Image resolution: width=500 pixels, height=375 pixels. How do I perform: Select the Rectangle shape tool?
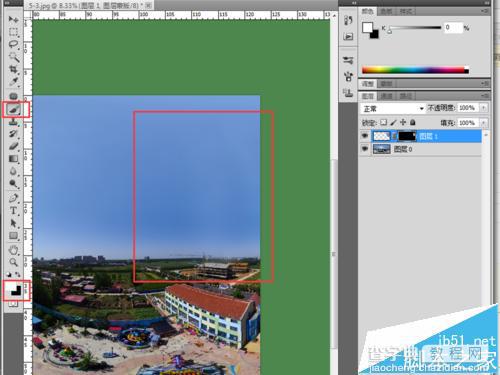[x=13, y=236]
